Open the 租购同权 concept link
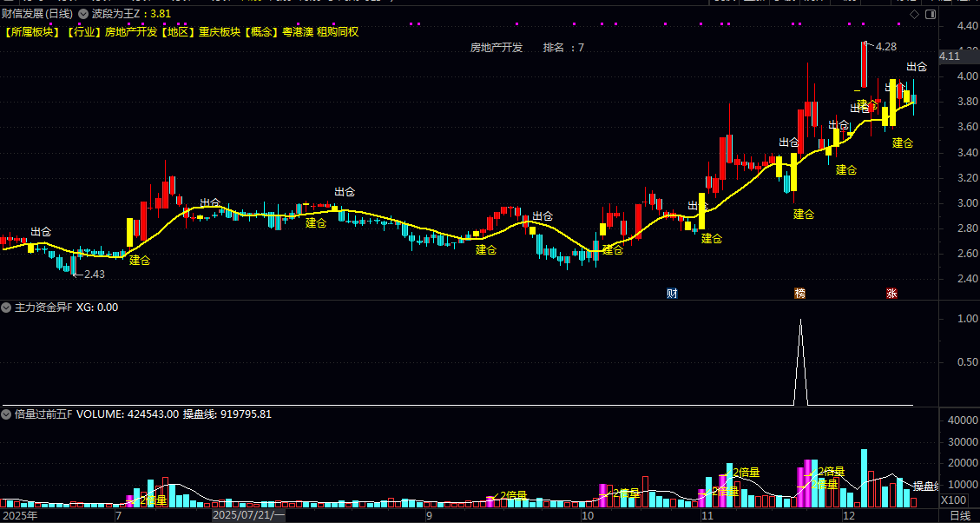The image size is (980, 523). coord(339,32)
